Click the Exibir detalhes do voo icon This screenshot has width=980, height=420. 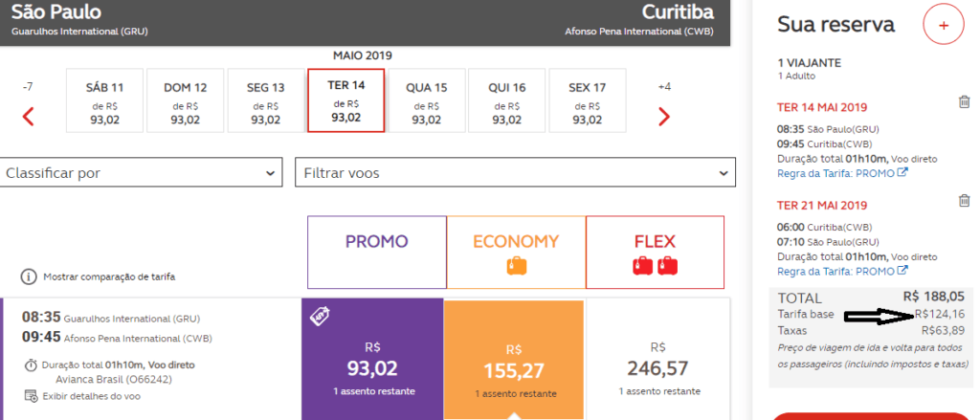point(31,396)
